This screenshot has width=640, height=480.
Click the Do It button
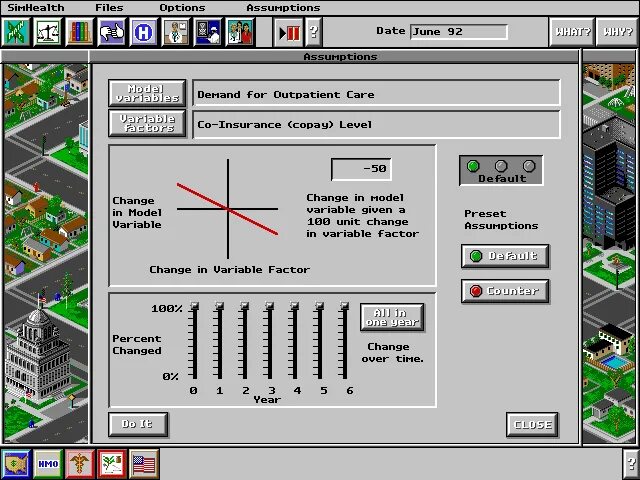click(138, 424)
